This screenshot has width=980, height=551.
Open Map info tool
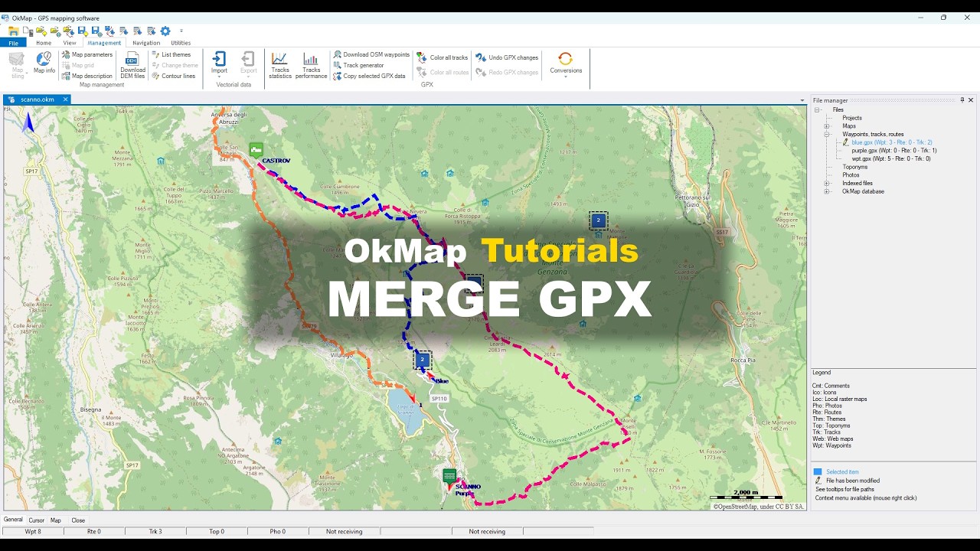(44, 64)
